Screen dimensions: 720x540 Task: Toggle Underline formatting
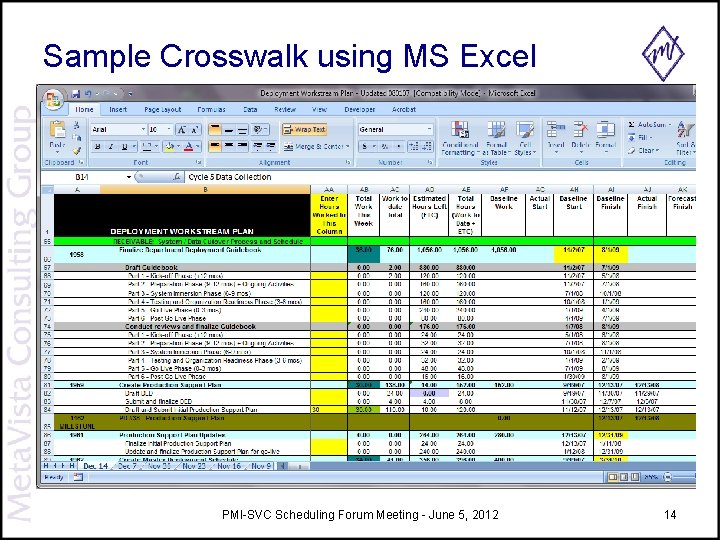click(124, 146)
